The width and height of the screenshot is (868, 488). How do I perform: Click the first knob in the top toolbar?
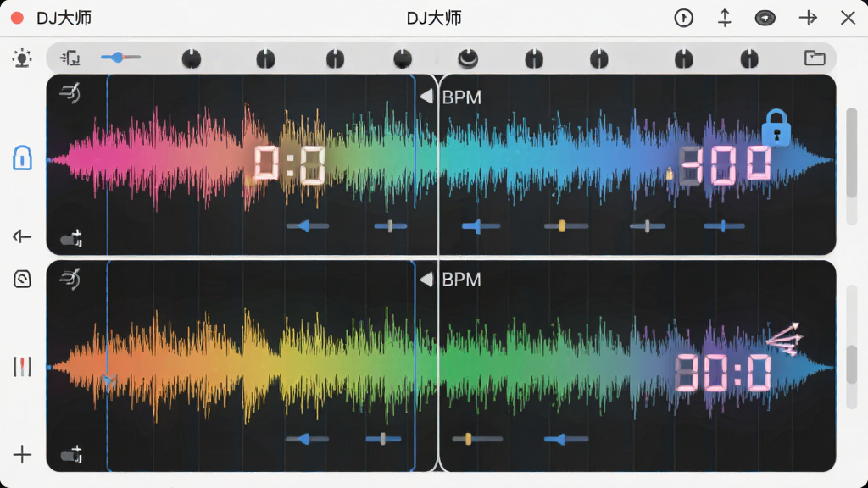pyautogui.click(x=192, y=58)
